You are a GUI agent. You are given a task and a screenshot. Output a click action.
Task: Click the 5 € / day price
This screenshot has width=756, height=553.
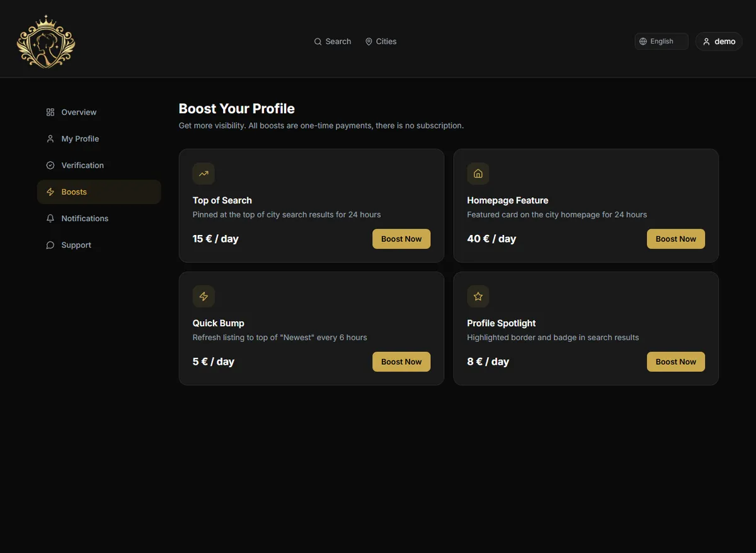pyautogui.click(x=214, y=362)
